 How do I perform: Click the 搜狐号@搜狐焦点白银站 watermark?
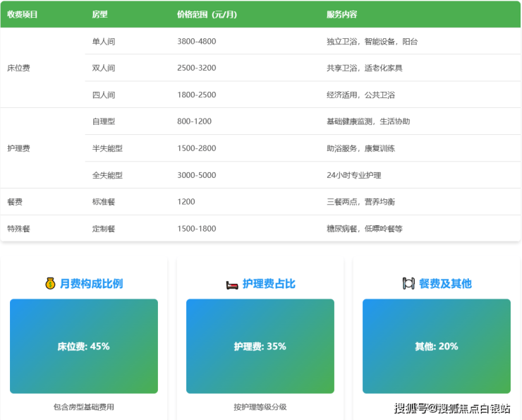click(452, 408)
